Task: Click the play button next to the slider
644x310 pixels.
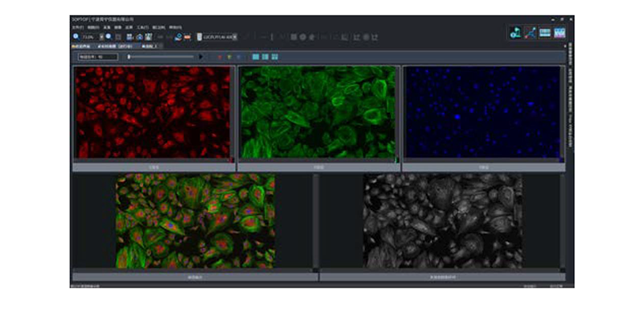Action: [200, 56]
